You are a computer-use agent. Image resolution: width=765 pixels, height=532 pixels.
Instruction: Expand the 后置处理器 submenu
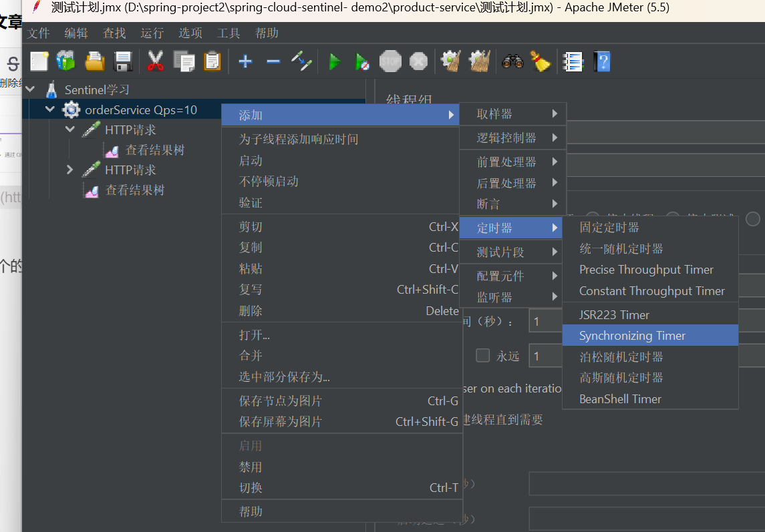coord(512,183)
